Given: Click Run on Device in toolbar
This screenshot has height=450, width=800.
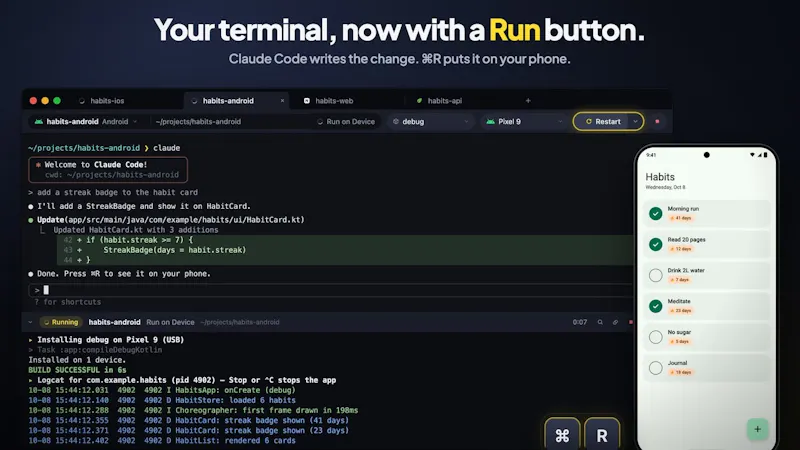Looking at the screenshot, I should pos(346,121).
